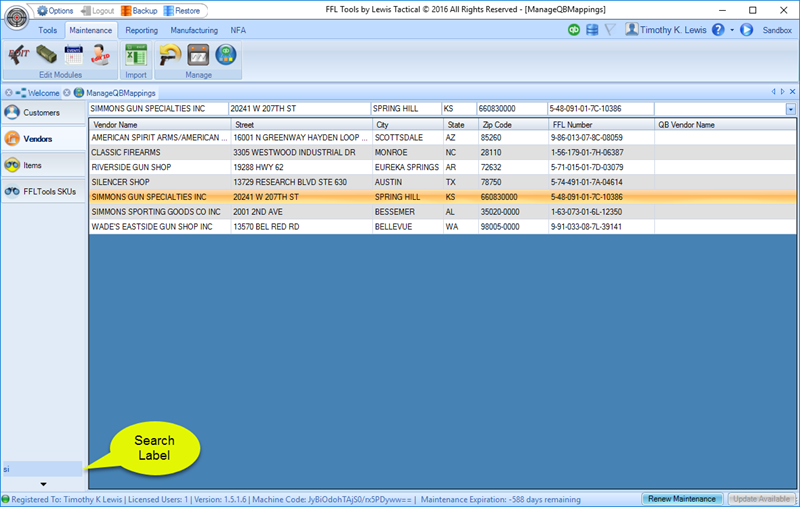The height and width of the screenshot is (507, 800).
Task: Sort by QB Vendor Name column header
Action: pyautogui.click(x=725, y=124)
